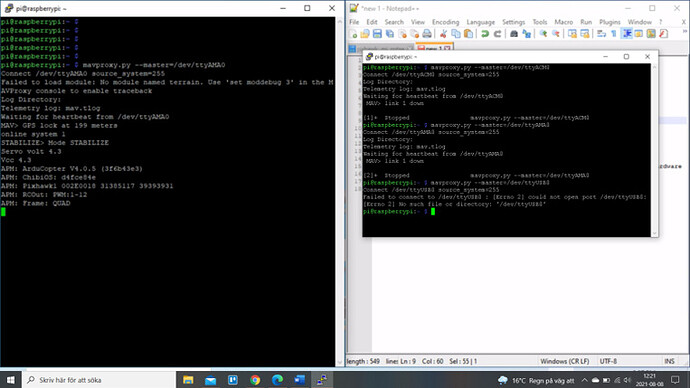The image size is (690, 388).
Task: Toggle Word Wrap in Notepad++ toolbar
Action: [601, 34]
